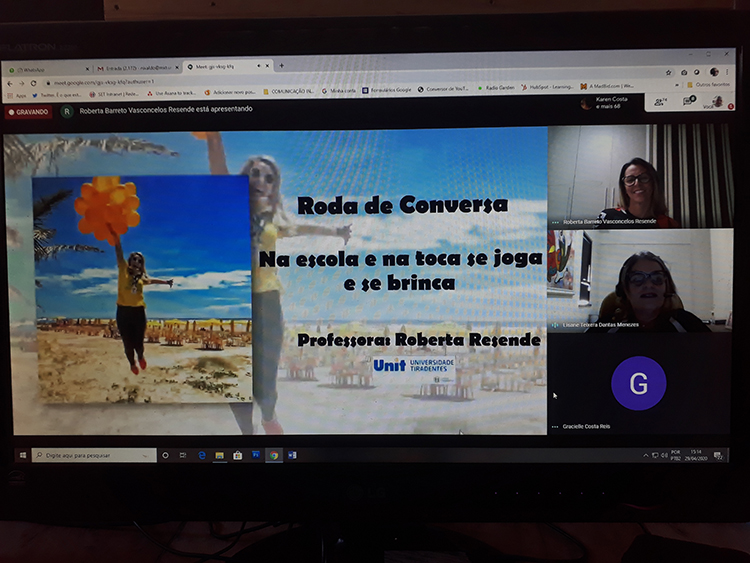Click the Windows taskbar search box
This screenshot has width=750, height=563.
pyautogui.click(x=93, y=455)
